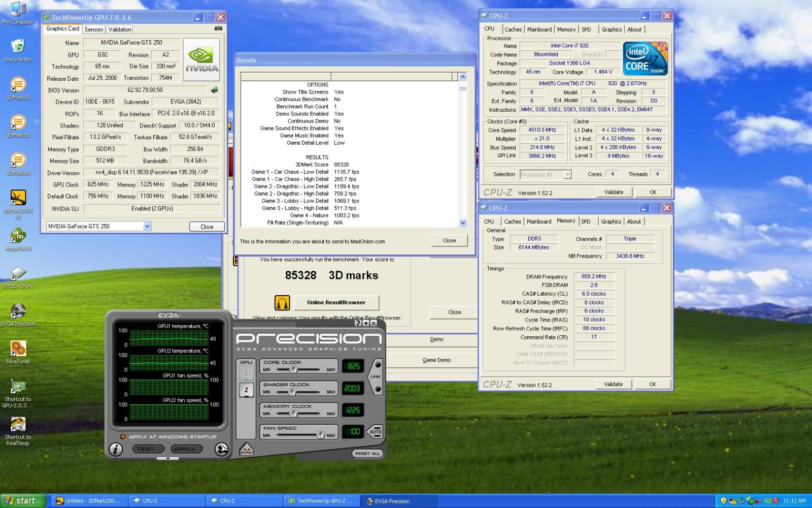Select GPU 2 in Precision
This screenshot has height=508, width=812.
tap(246, 390)
